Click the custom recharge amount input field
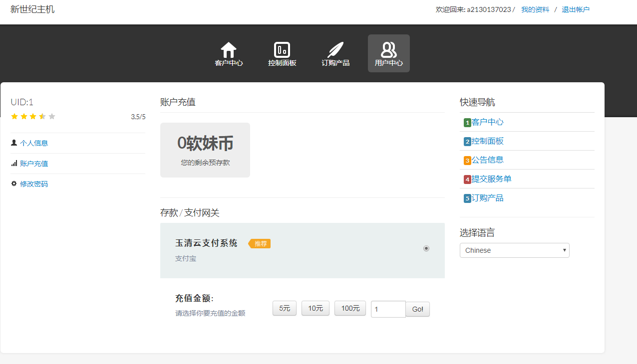637x364 pixels. (x=388, y=309)
